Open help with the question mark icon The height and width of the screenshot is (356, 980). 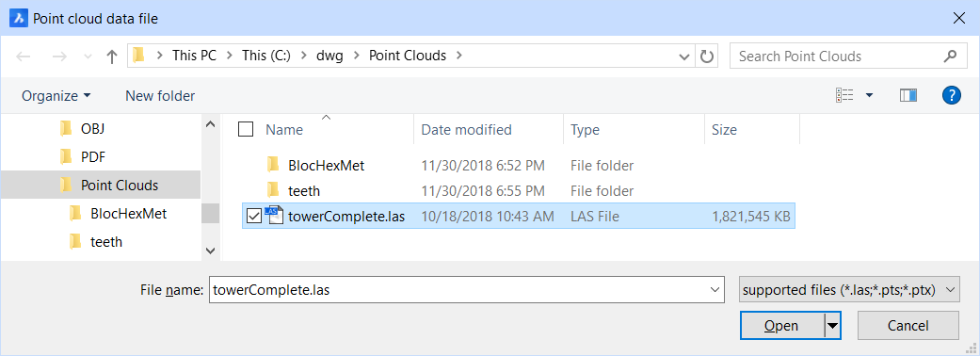click(951, 95)
